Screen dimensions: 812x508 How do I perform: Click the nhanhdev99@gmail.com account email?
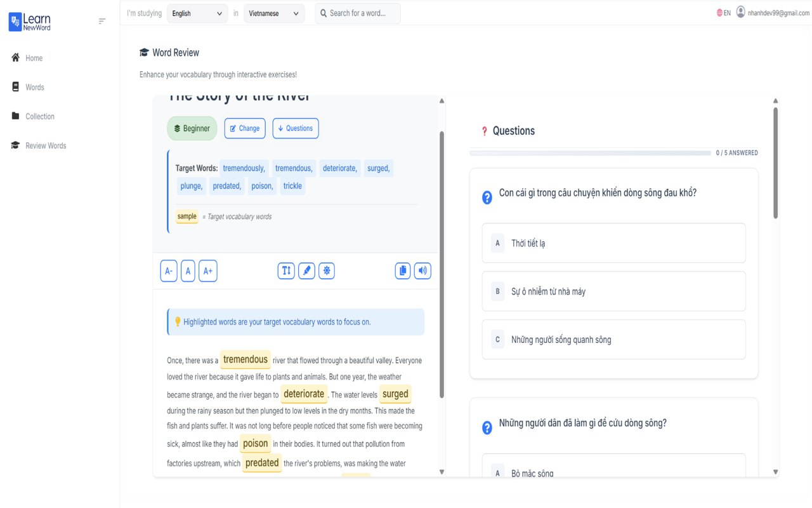coord(778,13)
